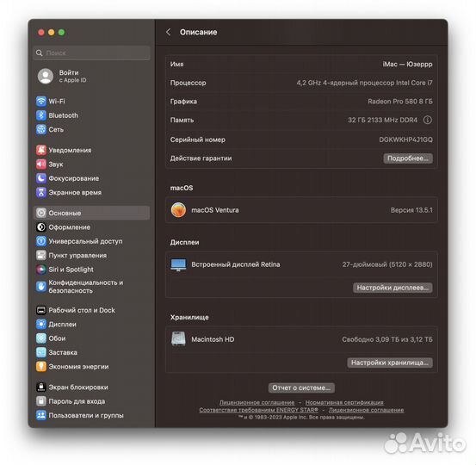Click the Macintosh HD drive icon
The height and width of the screenshot is (465, 476).
pyautogui.click(x=178, y=339)
